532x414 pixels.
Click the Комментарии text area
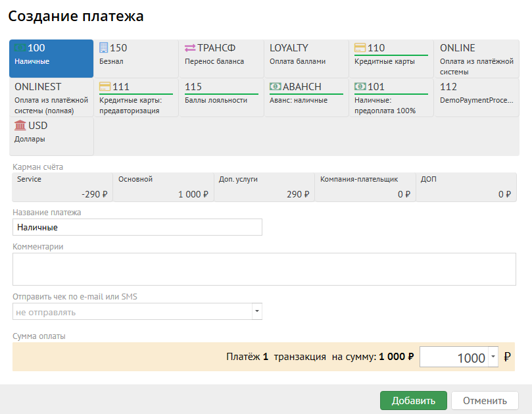(264, 269)
